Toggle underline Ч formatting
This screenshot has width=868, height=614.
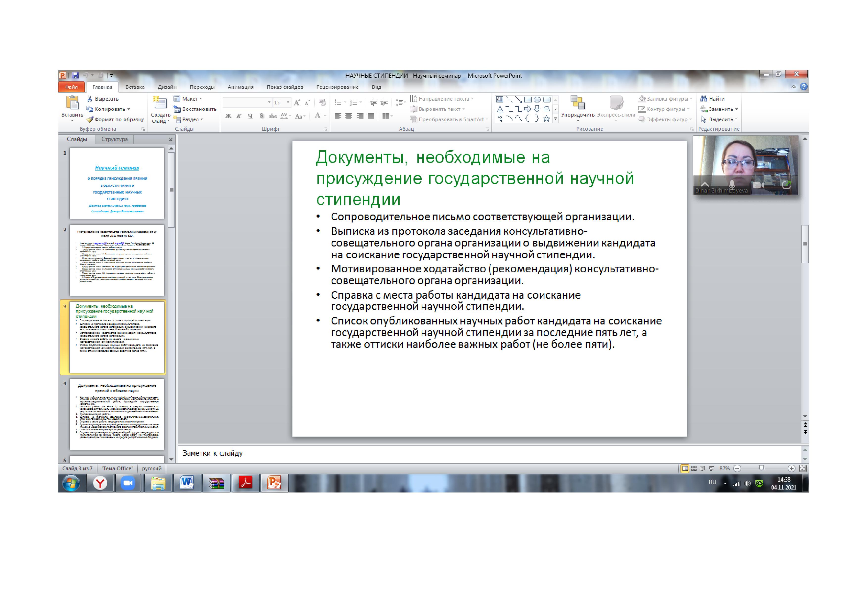(x=250, y=116)
